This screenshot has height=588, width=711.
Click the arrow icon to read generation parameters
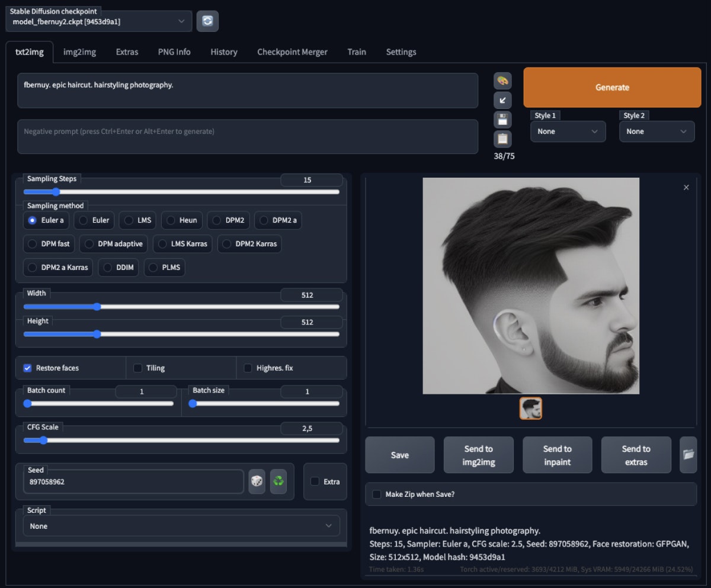pyautogui.click(x=502, y=100)
